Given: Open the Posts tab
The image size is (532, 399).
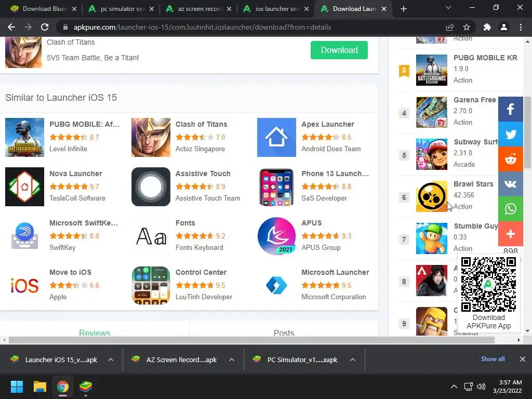Looking at the screenshot, I should (x=284, y=332).
